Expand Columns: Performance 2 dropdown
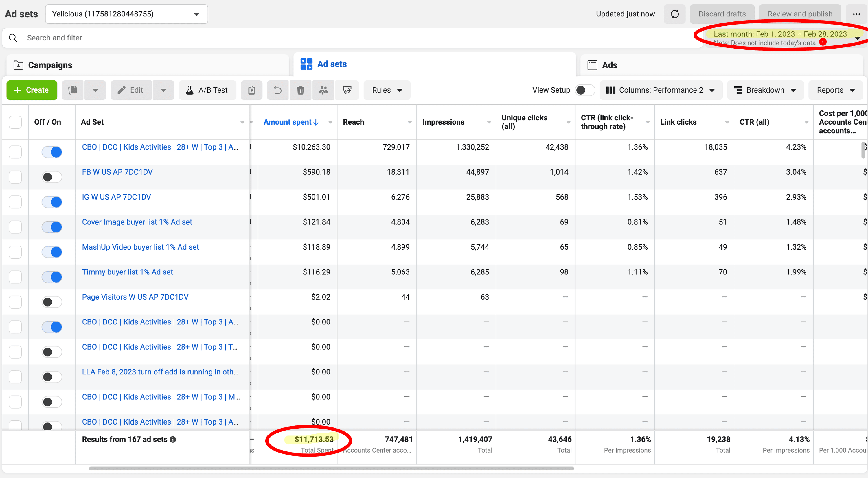 [661, 90]
